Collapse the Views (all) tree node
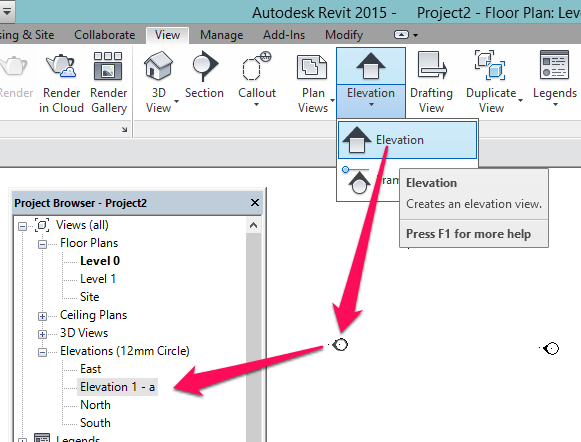 click(23, 226)
